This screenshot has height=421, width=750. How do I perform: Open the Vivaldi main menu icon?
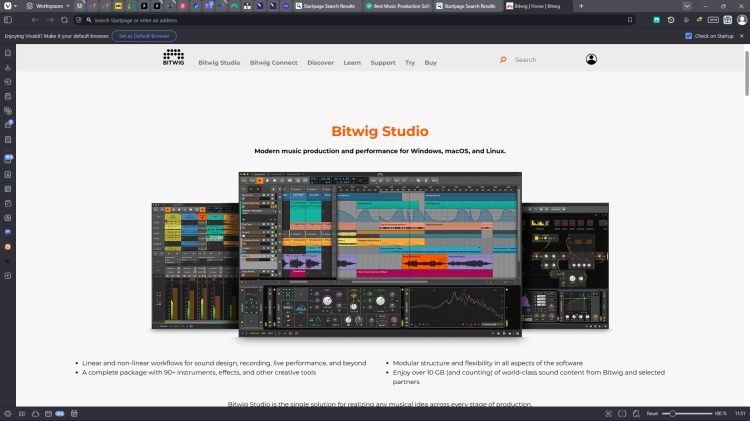coord(8,6)
